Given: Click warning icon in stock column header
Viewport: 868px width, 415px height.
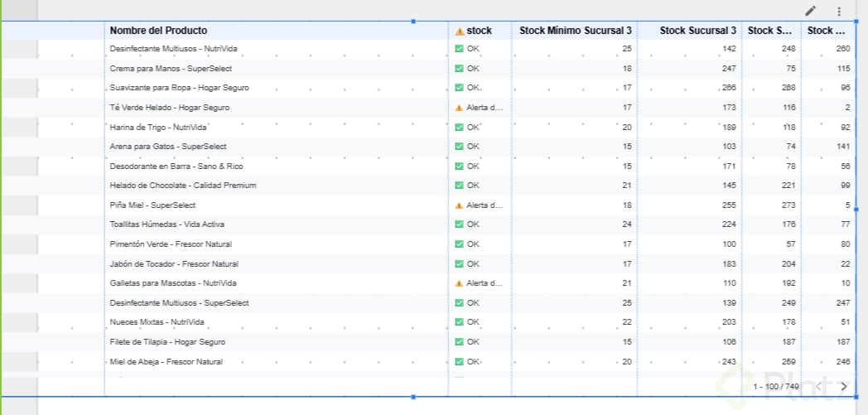Looking at the screenshot, I should (x=460, y=31).
